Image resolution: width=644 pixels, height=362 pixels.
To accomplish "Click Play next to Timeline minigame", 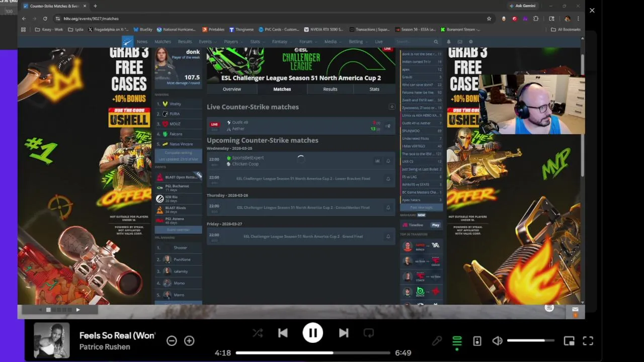I will (x=435, y=225).
